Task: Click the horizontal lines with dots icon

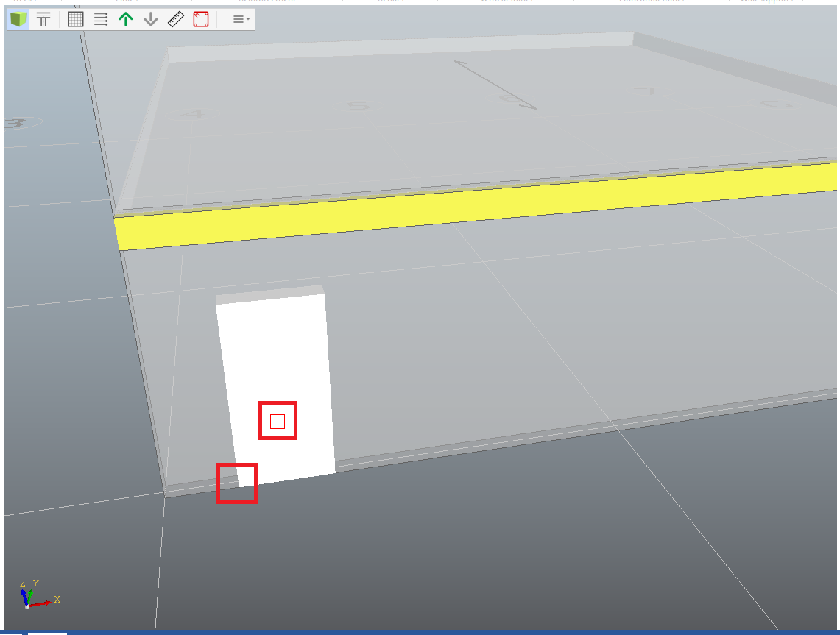Action: (101, 20)
